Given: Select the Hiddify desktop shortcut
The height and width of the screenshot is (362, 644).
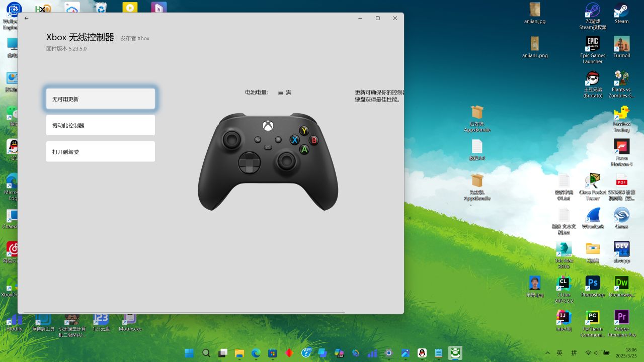Looking at the screenshot, I should 14,322.
